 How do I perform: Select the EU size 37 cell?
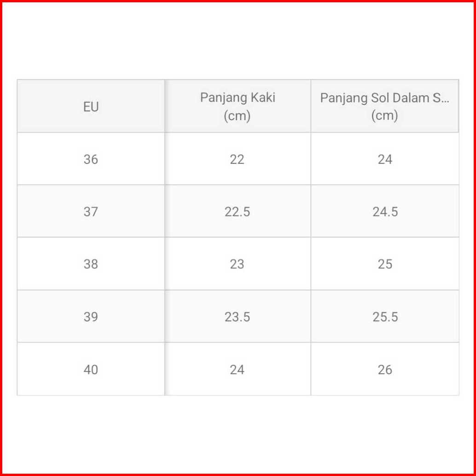coord(91,212)
